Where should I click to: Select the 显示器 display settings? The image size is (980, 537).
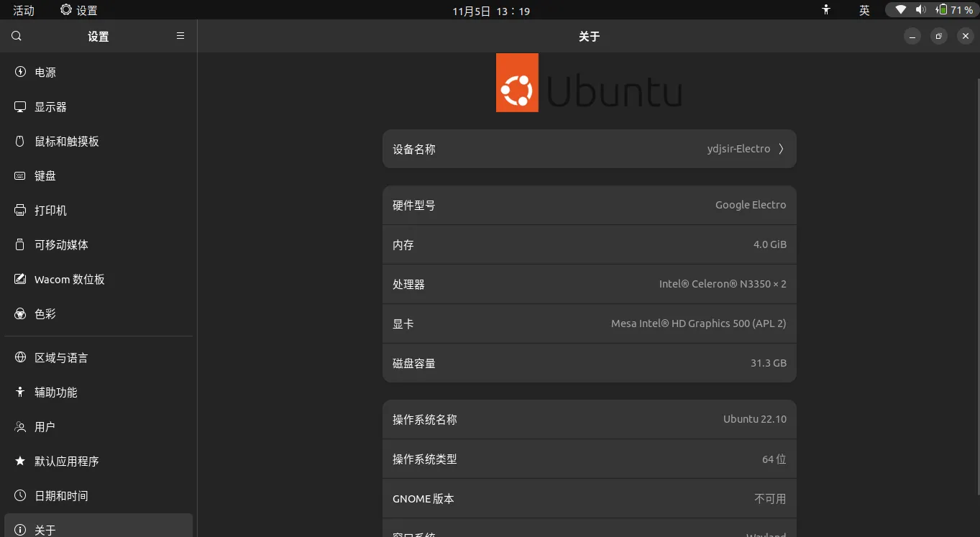(x=50, y=107)
